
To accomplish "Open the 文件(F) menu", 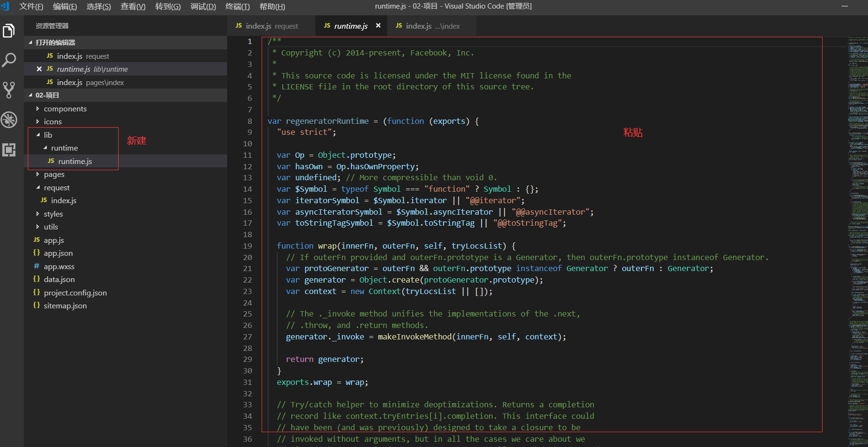I will click(x=31, y=6).
